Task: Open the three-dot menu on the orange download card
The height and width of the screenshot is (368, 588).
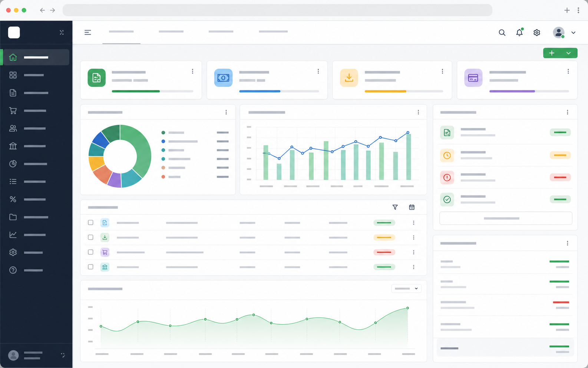Action: (x=442, y=71)
